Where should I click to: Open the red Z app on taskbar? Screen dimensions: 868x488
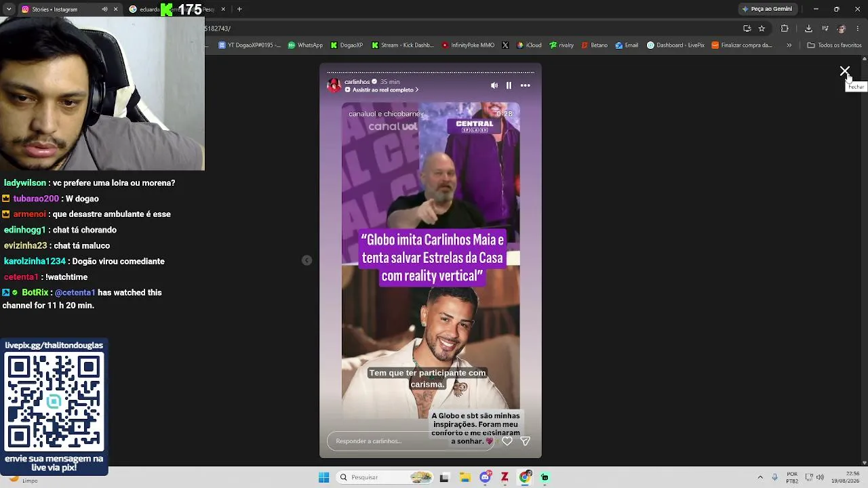click(x=505, y=477)
